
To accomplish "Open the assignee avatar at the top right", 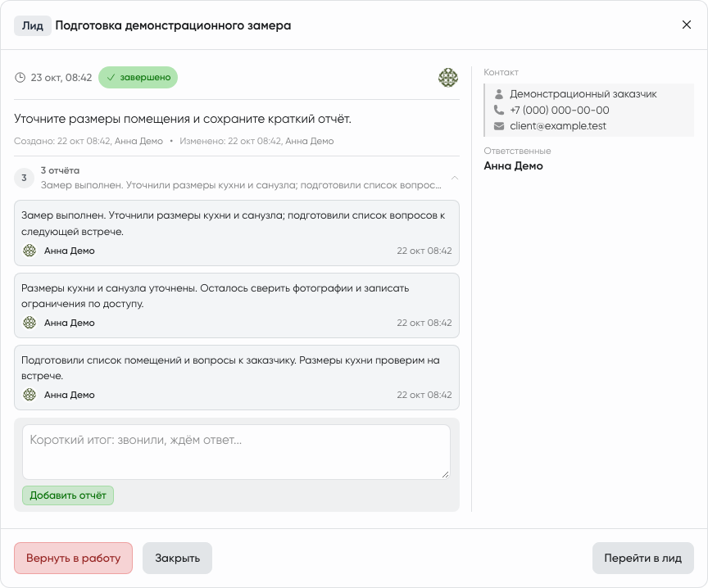I will pos(448,78).
